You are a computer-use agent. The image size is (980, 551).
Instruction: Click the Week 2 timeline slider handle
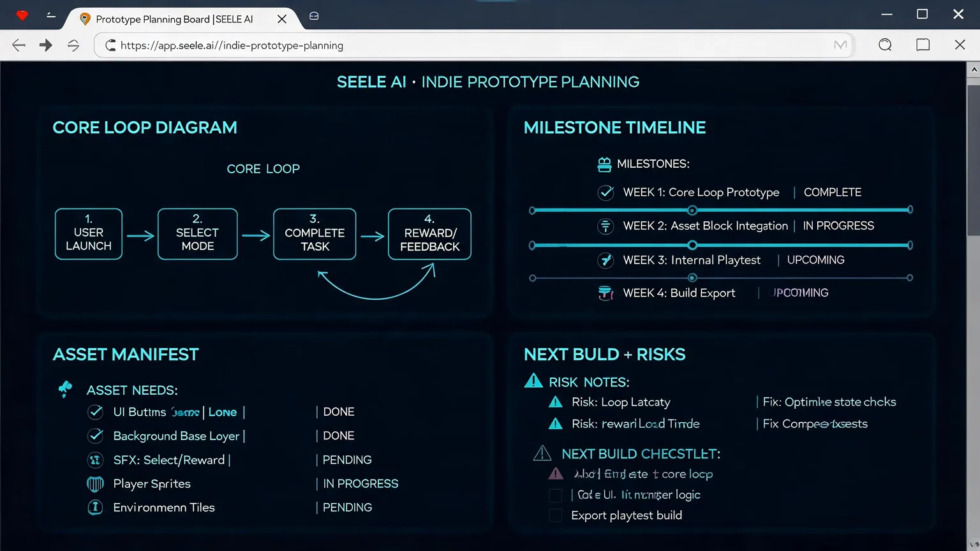[692, 245]
